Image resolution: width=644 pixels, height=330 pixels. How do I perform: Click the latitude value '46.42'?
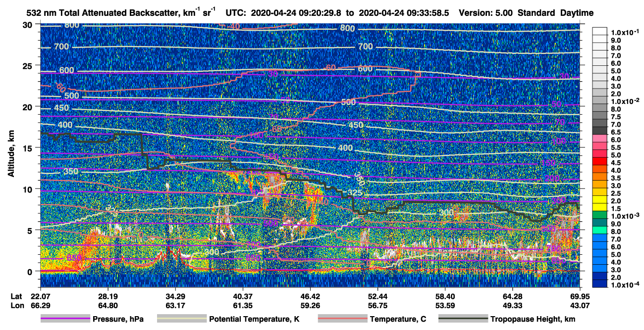click(x=310, y=296)
